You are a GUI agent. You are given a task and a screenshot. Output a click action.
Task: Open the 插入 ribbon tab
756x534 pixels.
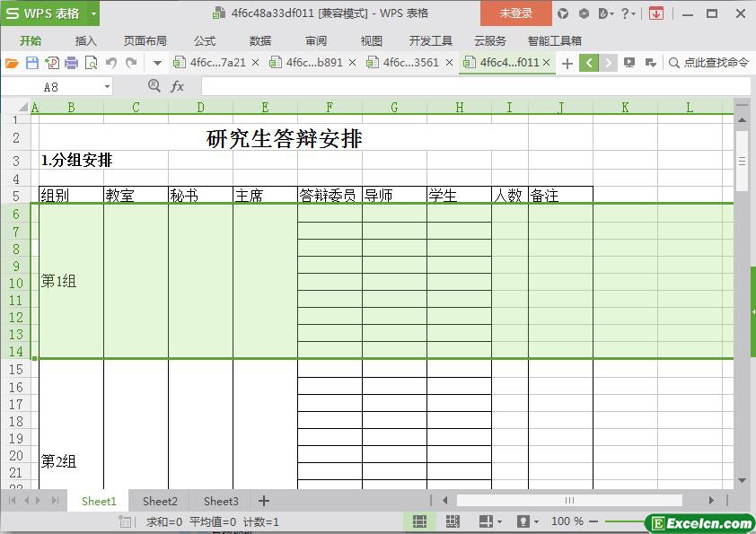86,40
